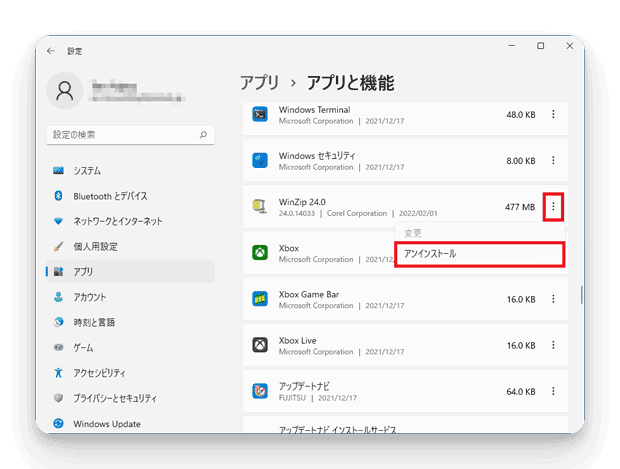Image resolution: width=620 pixels, height=469 pixels.
Task: Click the 48.0 KB size value
Action: coord(521,115)
